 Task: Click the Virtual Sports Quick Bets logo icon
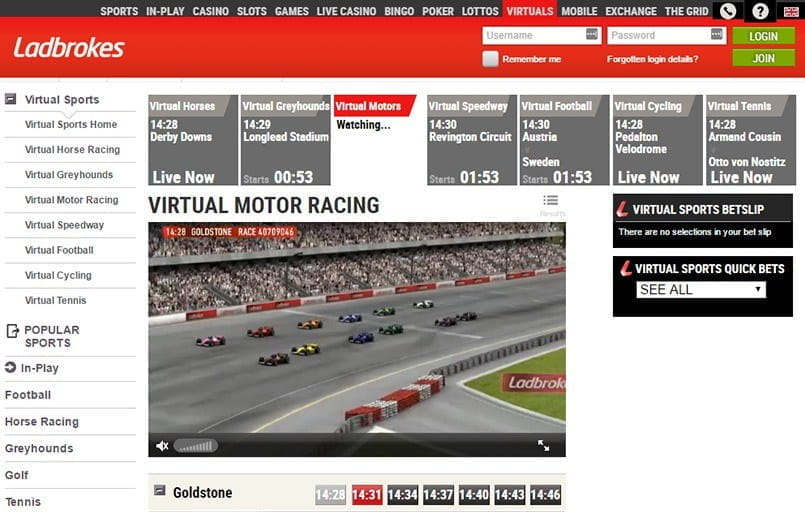click(626, 268)
